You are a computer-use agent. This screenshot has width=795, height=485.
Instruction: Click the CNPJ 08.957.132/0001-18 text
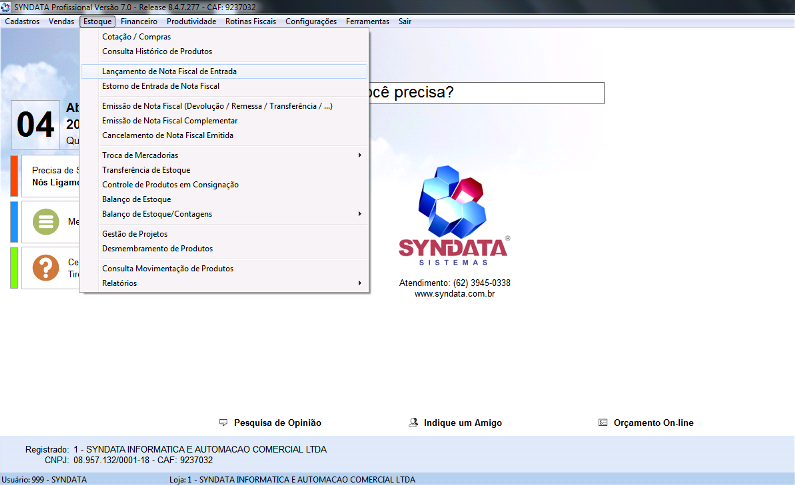coord(128,460)
